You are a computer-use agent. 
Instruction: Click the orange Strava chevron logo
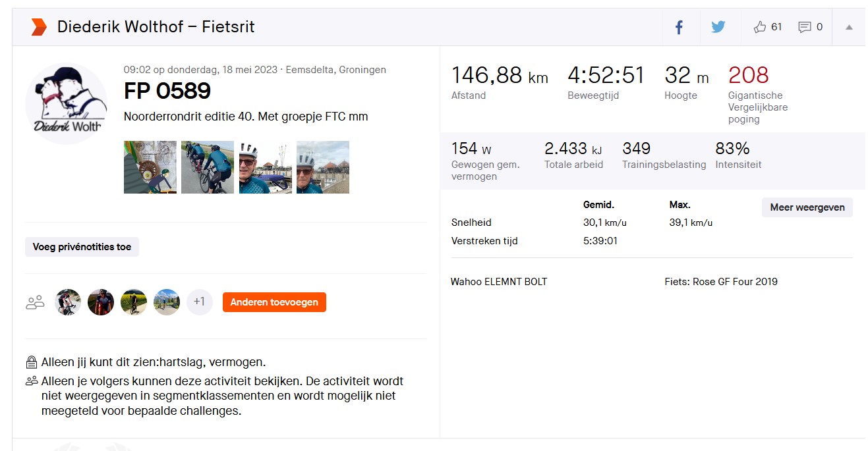click(39, 27)
